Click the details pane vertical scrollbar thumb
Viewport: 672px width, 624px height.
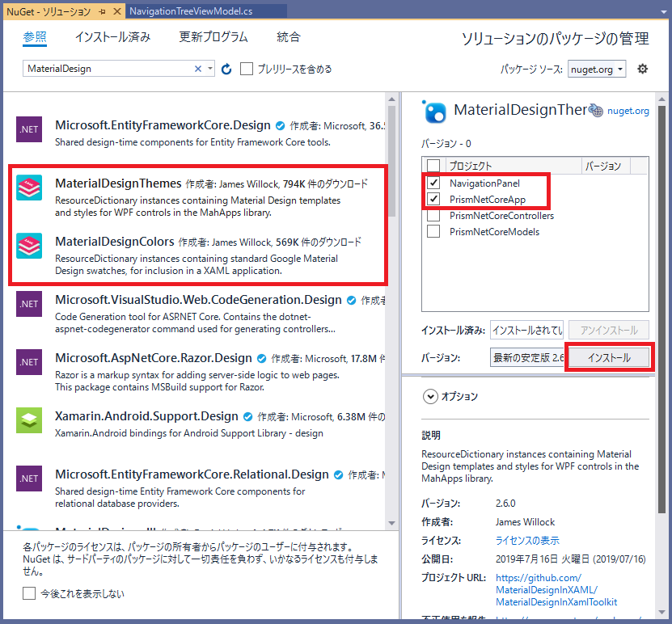tap(661, 308)
